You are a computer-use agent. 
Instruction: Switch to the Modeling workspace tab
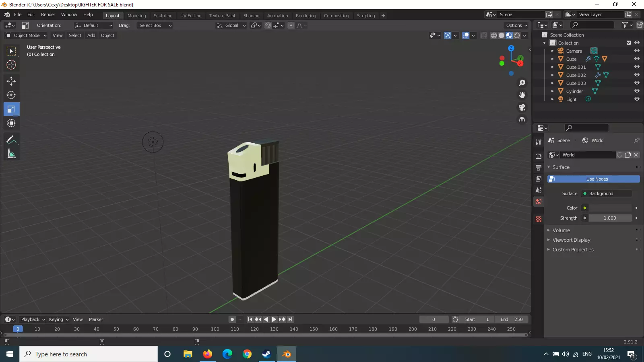coord(136,16)
